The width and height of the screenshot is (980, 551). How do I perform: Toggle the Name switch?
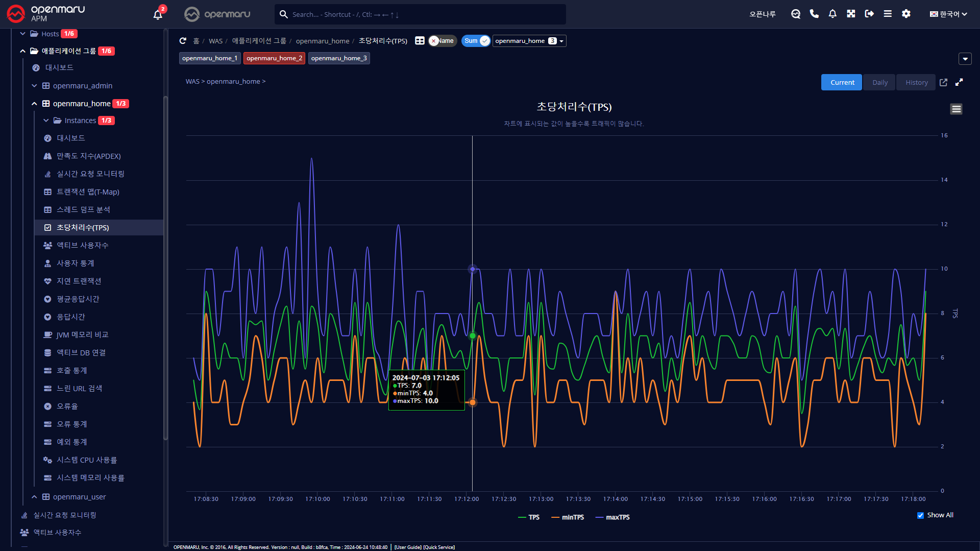[x=442, y=41]
